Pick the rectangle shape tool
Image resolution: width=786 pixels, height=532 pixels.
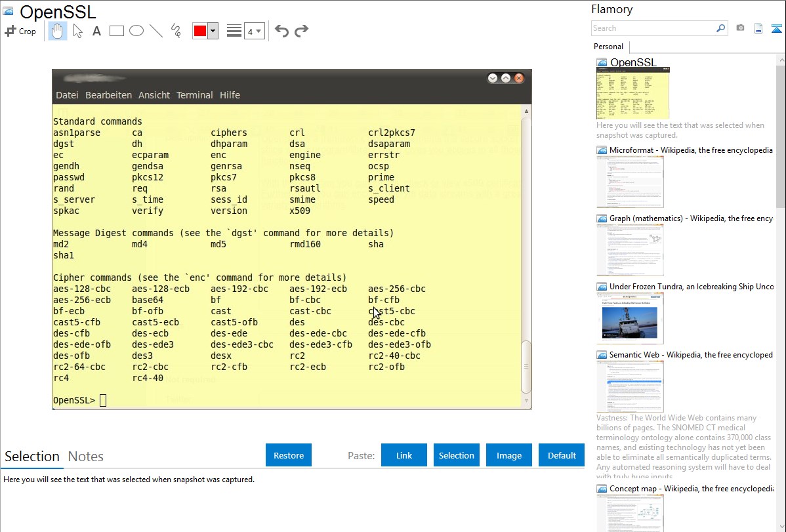116,31
